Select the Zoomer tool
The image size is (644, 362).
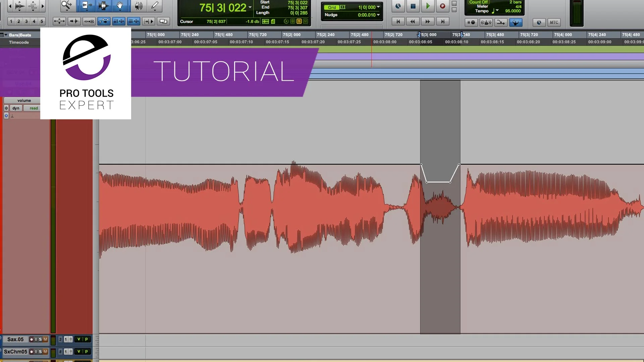[66, 6]
